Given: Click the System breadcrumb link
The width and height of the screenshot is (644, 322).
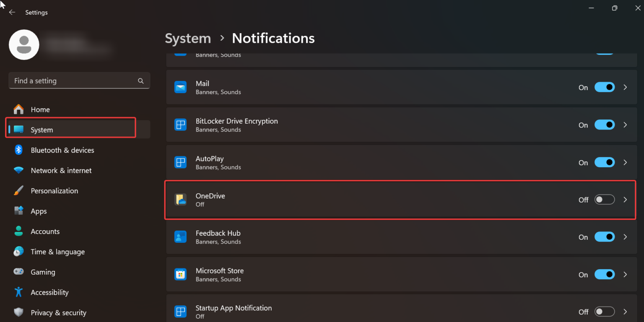Looking at the screenshot, I should 188,38.
